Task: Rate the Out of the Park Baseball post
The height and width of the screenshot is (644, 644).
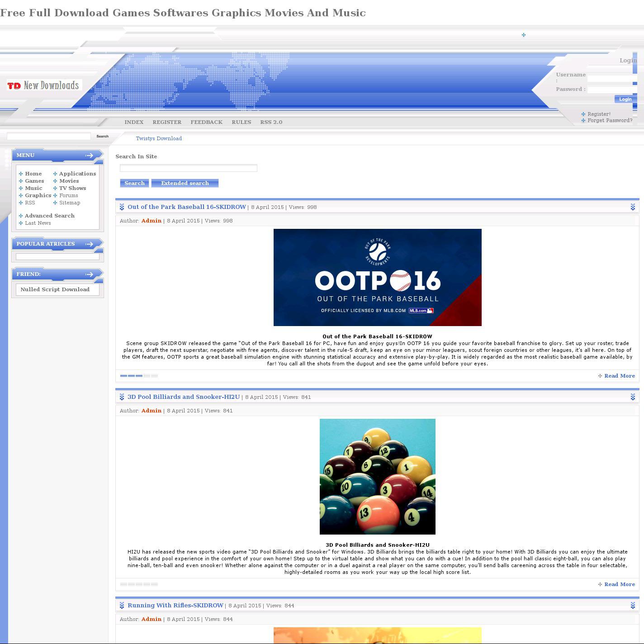Action: click(x=139, y=376)
